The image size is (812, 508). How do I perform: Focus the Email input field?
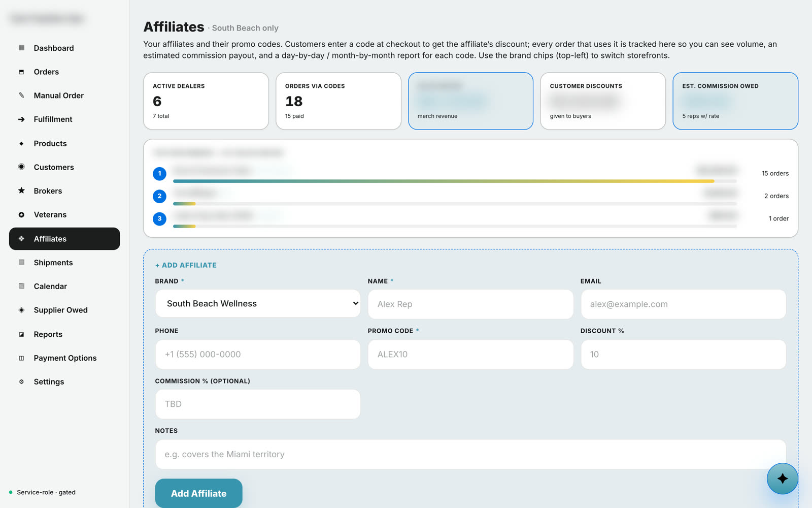(683, 304)
